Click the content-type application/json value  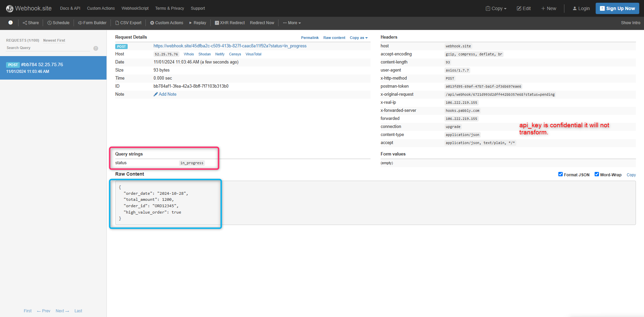tap(463, 135)
